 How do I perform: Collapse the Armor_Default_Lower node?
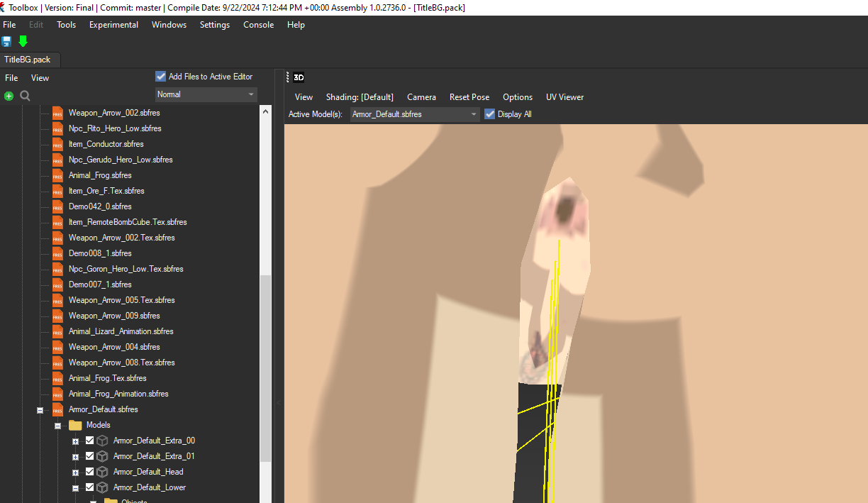pos(76,488)
